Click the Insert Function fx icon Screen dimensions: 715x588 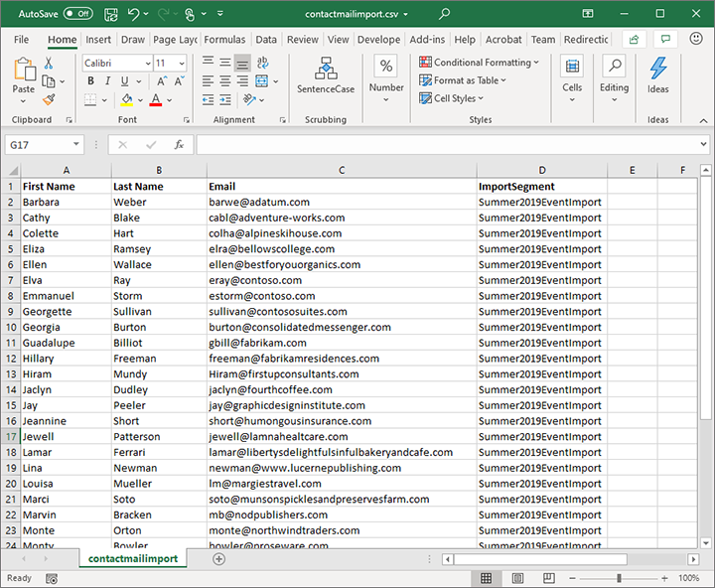pos(179,145)
